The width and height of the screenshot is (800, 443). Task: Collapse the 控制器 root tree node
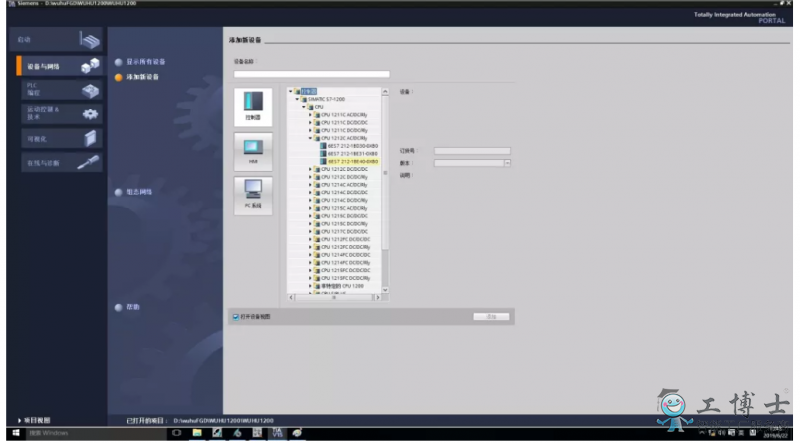pos(291,91)
